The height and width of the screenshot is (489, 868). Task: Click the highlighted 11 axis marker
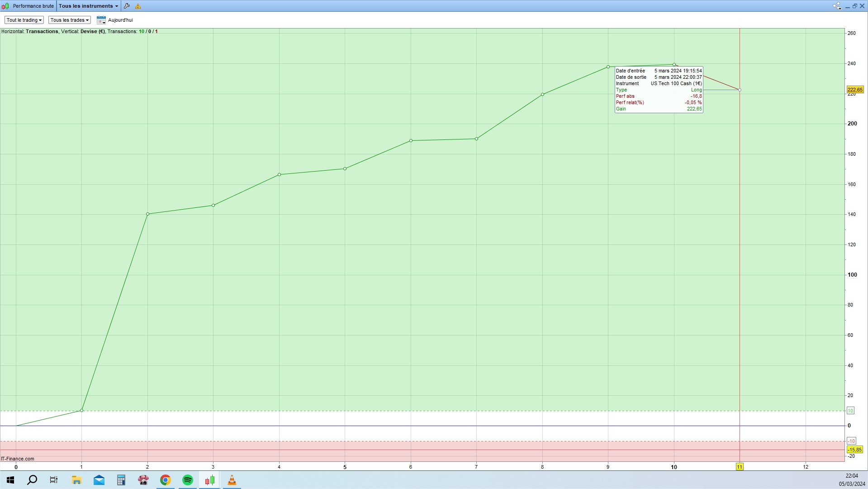click(x=740, y=467)
